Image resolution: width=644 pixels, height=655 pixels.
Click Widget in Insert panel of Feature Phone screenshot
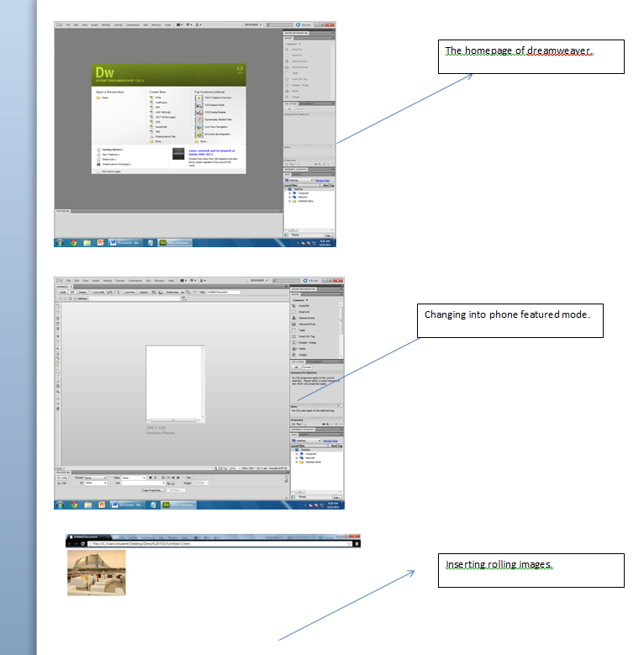click(299, 355)
